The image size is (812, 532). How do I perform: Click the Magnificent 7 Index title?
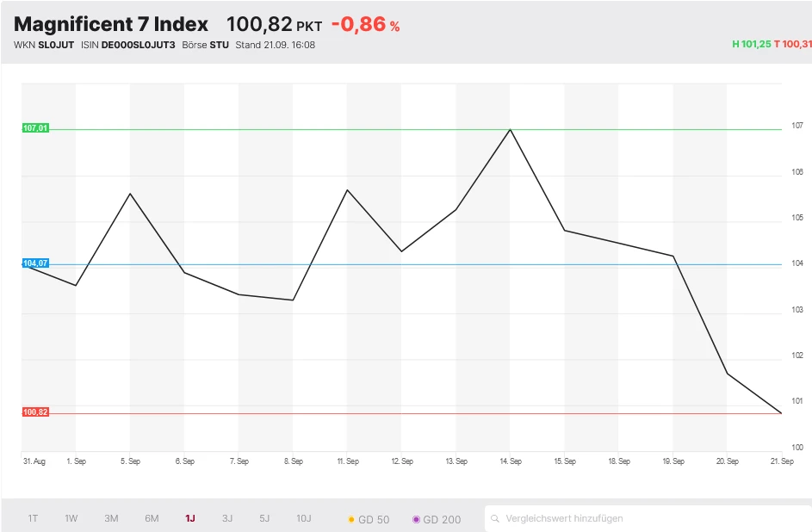111,24
